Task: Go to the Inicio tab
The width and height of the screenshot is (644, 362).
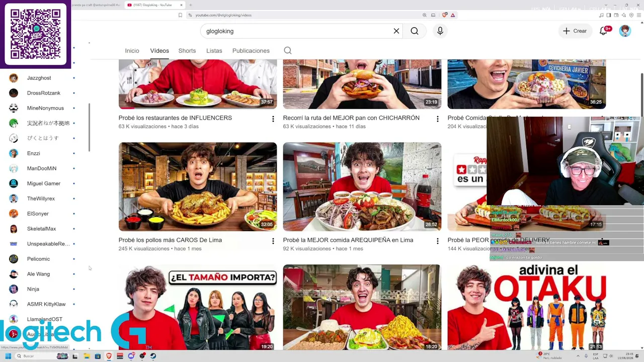Action: coord(132,51)
